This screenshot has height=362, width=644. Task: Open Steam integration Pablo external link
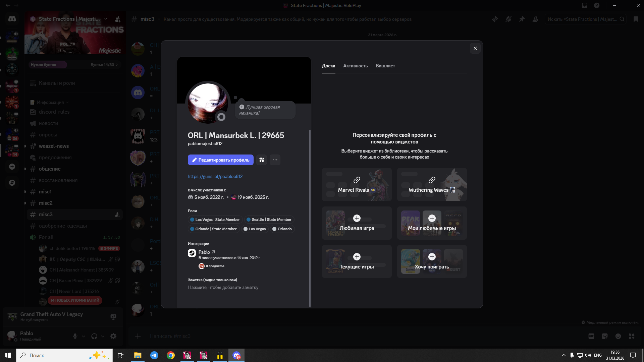tap(207, 252)
